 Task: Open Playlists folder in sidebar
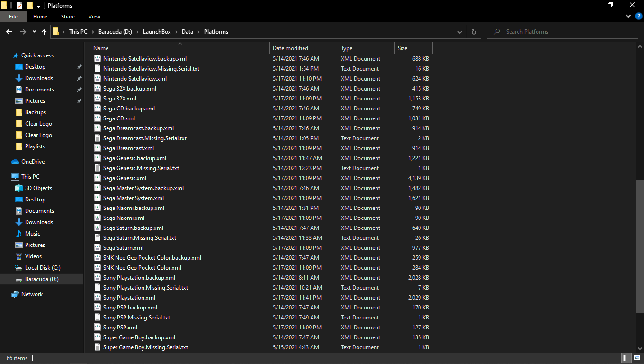point(35,146)
